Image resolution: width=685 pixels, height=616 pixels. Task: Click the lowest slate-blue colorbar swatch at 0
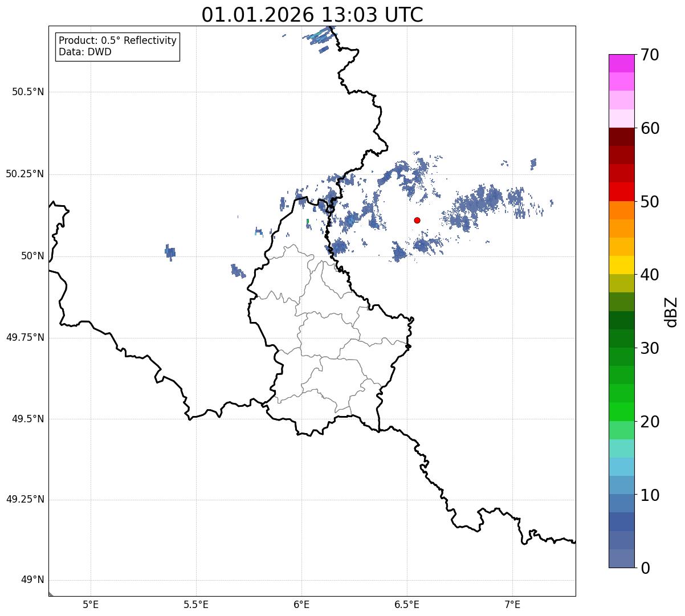click(622, 558)
